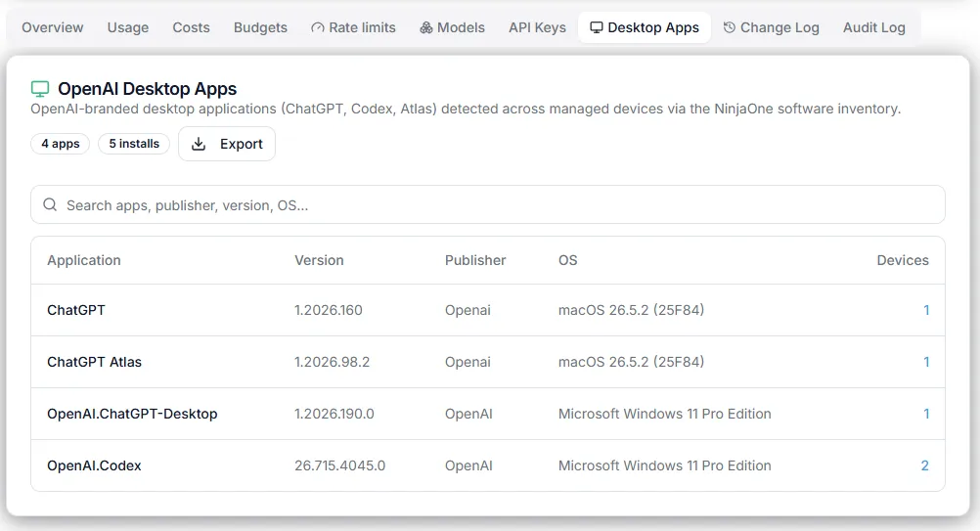Image resolution: width=980 pixels, height=531 pixels.
Task: Click Windows 11 Pro Edition in Codex row
Action: click(x=664, y=466)
